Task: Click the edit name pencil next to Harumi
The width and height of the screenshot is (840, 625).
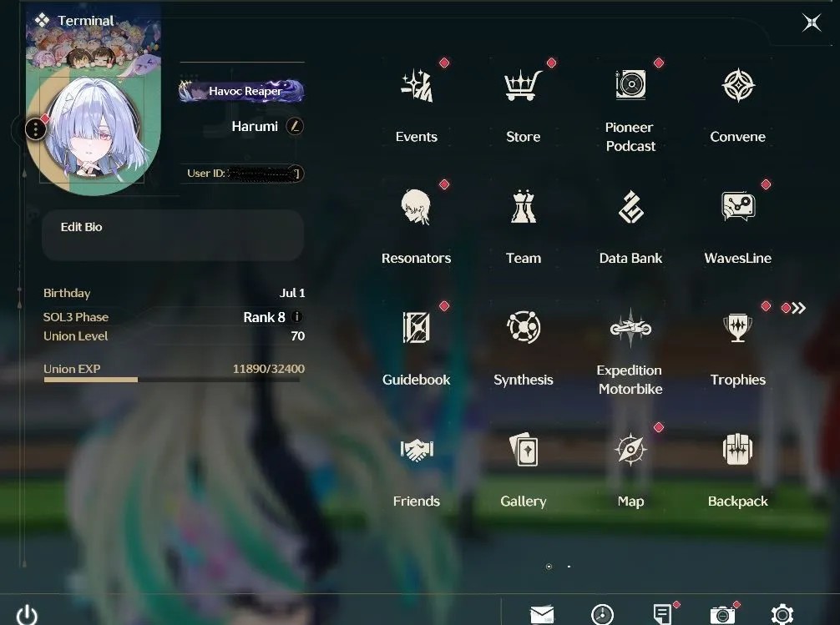Action: (x=295, y=126)
